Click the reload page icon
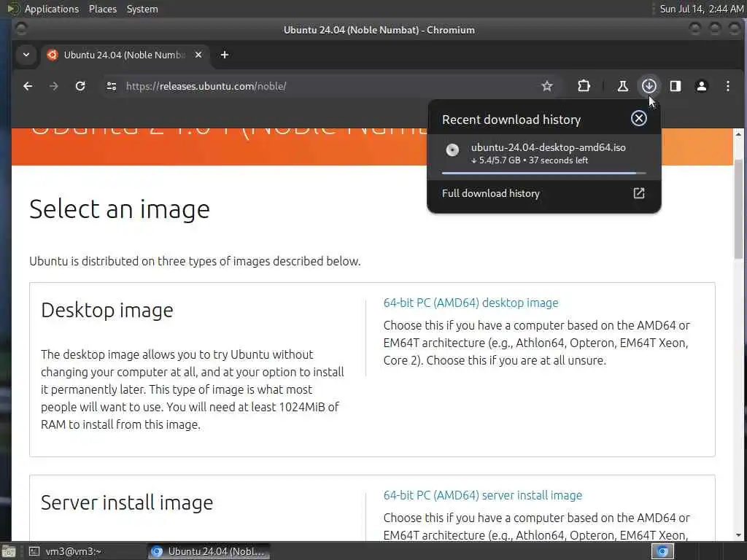Image resolution: width=747 pixels, height=560 pixels. click(80, 86)
